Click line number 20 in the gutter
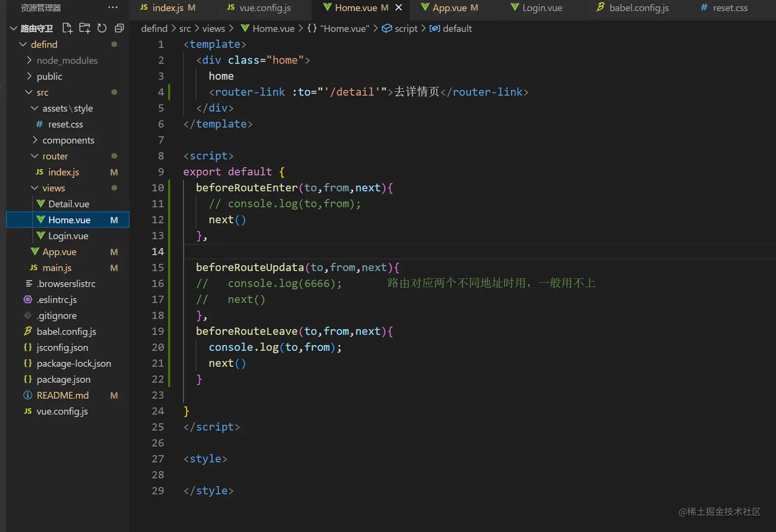This screenshot has height=532, width=776. [x=158, y=347]
